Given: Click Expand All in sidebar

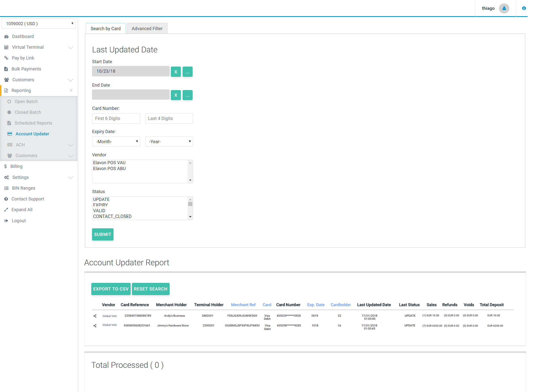Looking at the screenshot, I should click(22, 210).
